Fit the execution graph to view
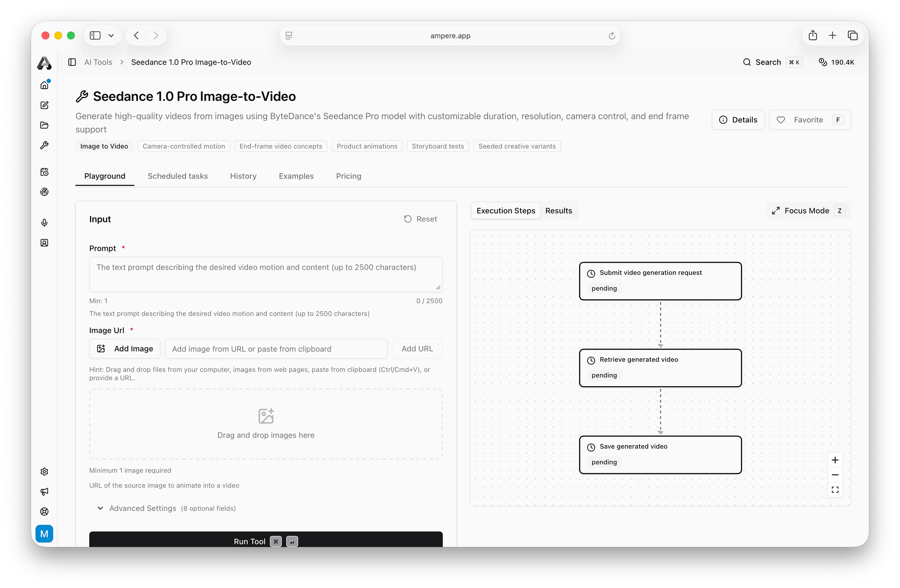This screenshot has height=588, width=900. pyautogui.click(x=835, y=490)
